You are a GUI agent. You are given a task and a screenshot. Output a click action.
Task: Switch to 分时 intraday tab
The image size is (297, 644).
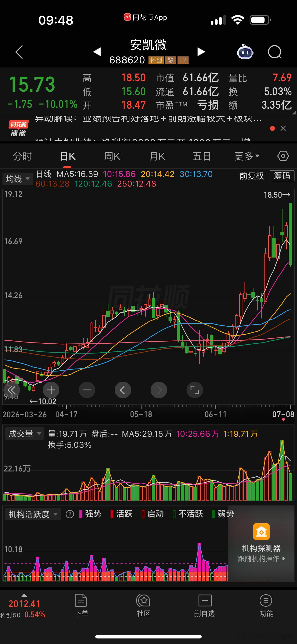tap(23, 156)
